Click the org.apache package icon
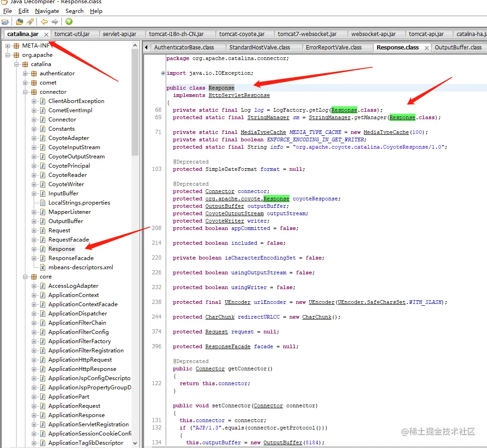 (x=17, y=55)
